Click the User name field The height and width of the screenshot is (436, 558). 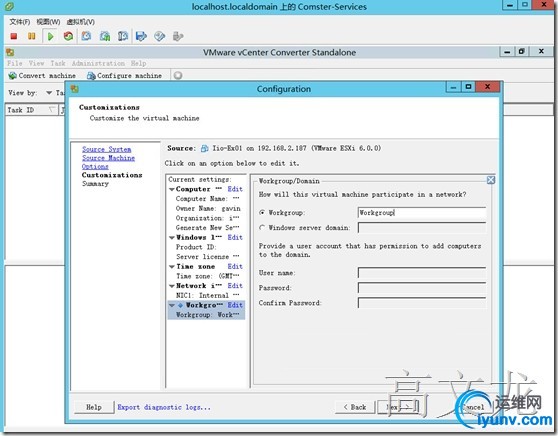[422, 273]
